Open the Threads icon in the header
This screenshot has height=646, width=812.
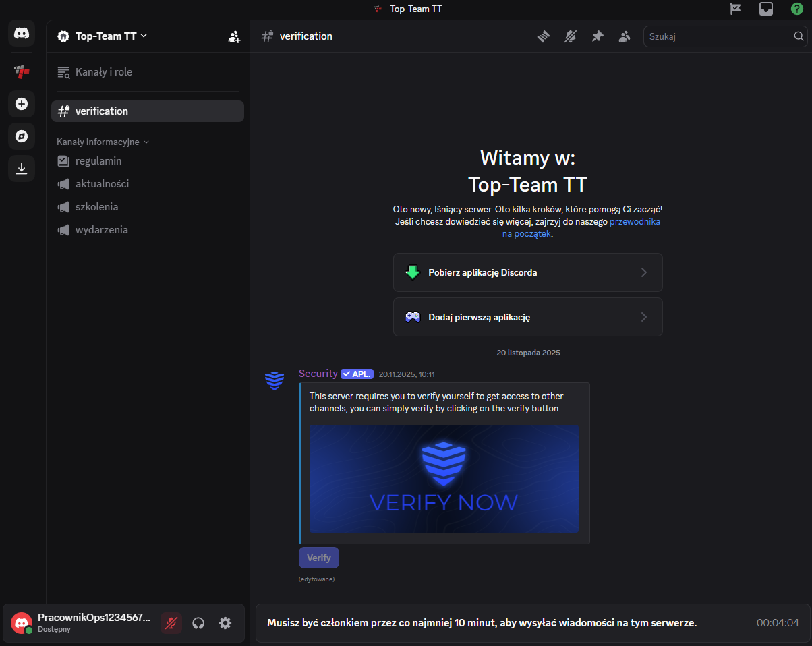click(544, 36)
